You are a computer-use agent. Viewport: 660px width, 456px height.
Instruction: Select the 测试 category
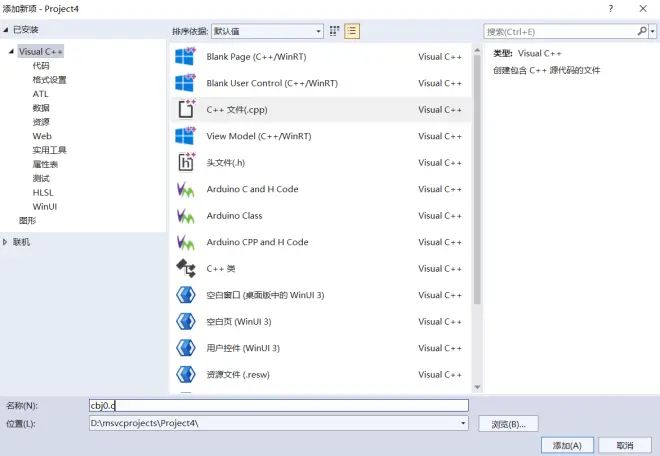click(x=41, y=179)
